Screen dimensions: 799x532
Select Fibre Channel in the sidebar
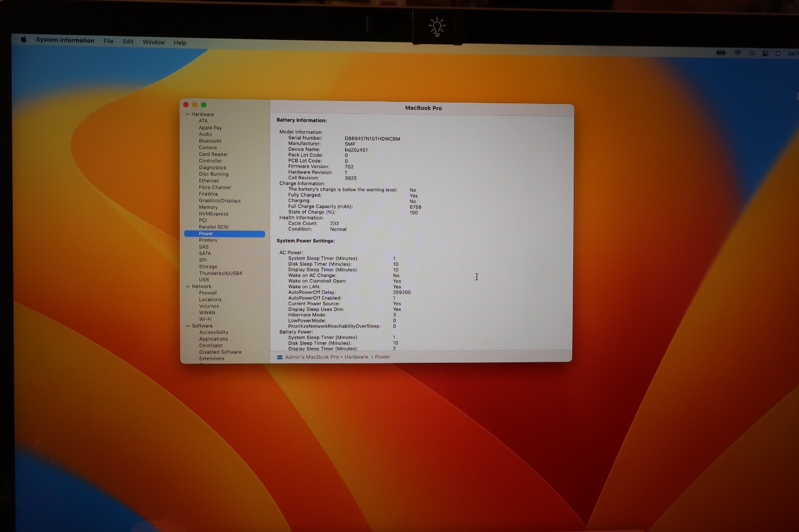click(215, 187)
